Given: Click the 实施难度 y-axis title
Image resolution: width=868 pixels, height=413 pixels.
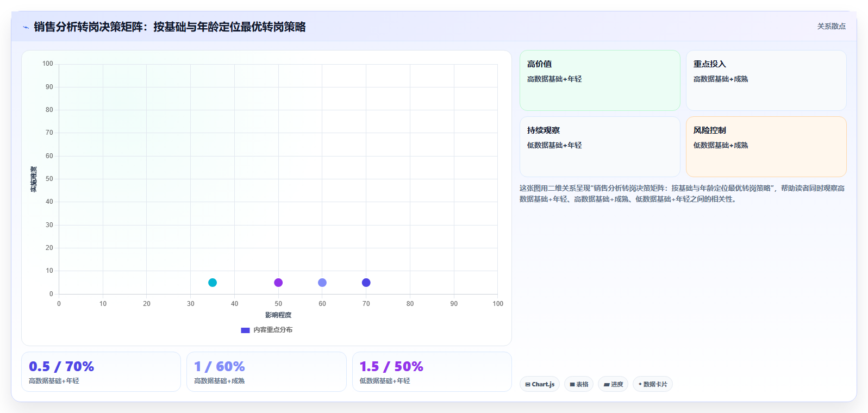Looking at the screenshot, I should tap(34, 179).
